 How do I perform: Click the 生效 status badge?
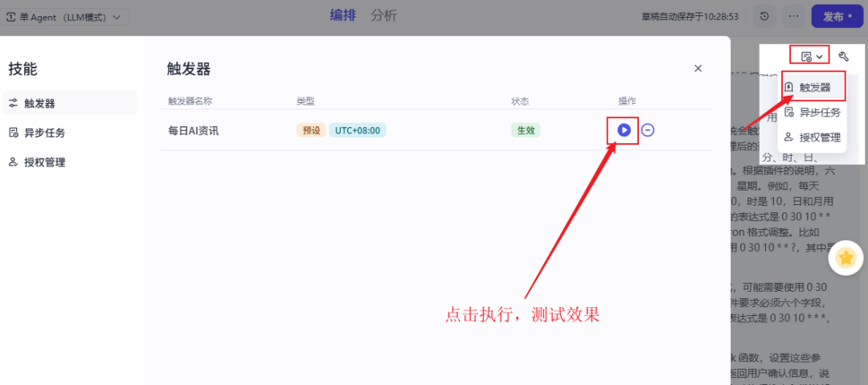526,130
